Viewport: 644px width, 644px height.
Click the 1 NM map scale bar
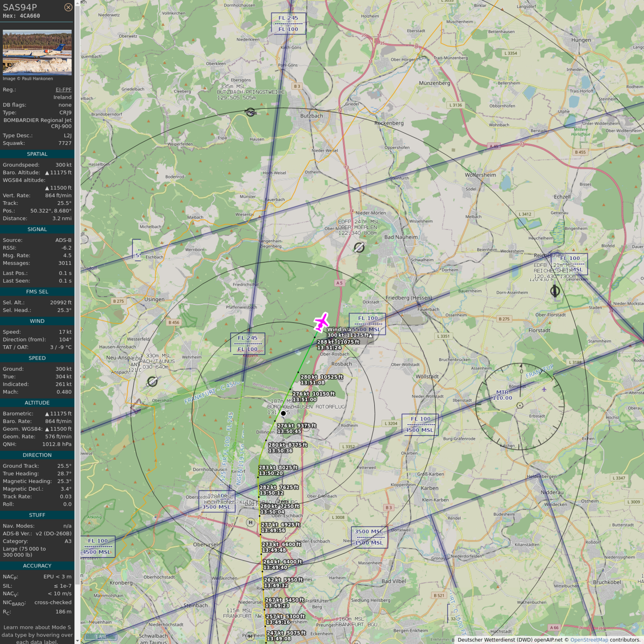point(101,636)
